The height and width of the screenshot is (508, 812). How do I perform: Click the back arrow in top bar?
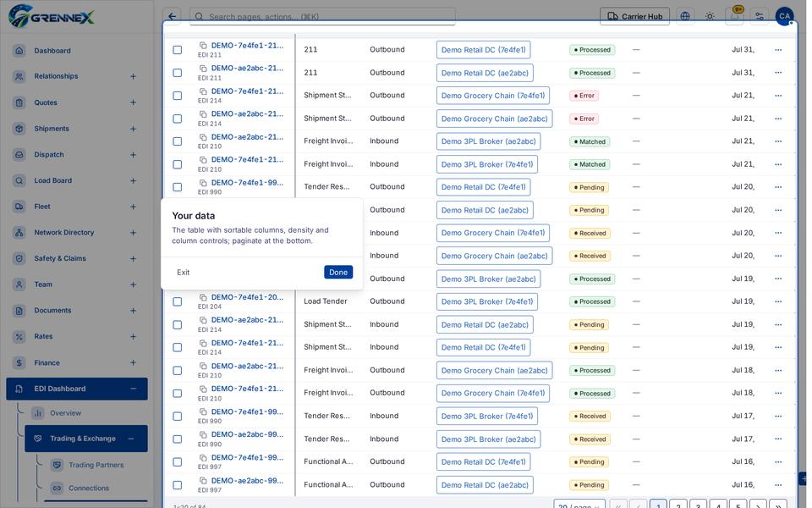(172, 16)
